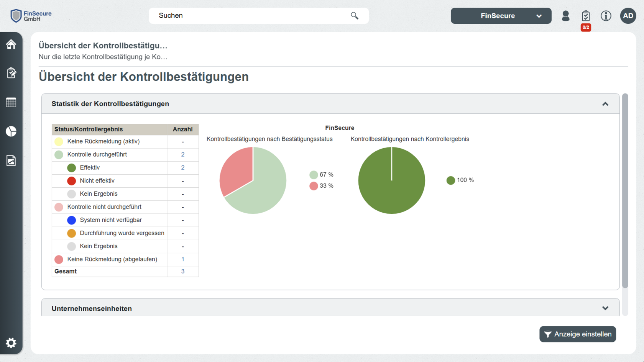Click the search magnifier icon
Viewport: 644px width, 362px height.
354,16
